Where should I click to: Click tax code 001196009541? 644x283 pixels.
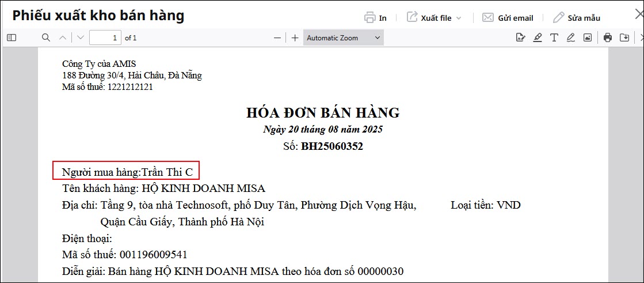click(153, 255)
